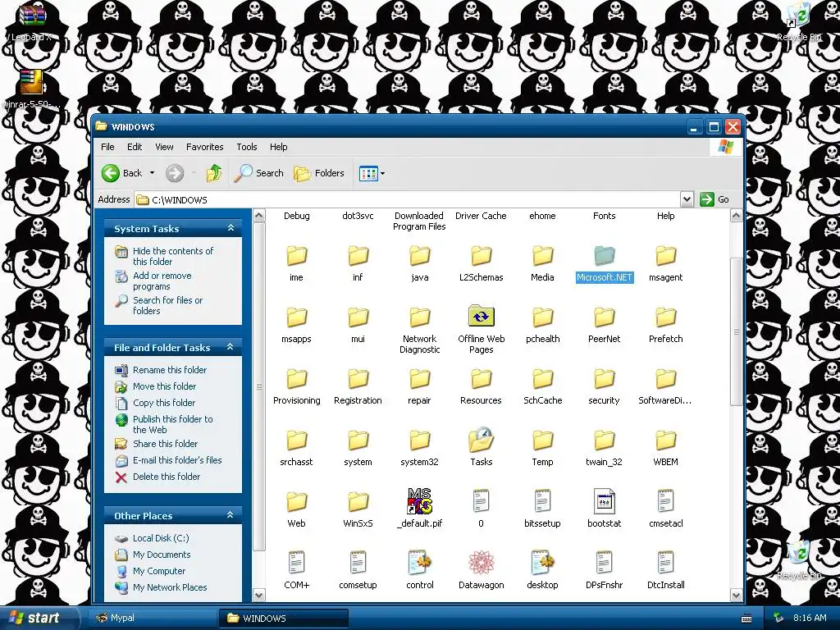The width and height of the screenshot is (840, 630).
Task: Click file list scroll down arrow
Action: tap(736, 595)
